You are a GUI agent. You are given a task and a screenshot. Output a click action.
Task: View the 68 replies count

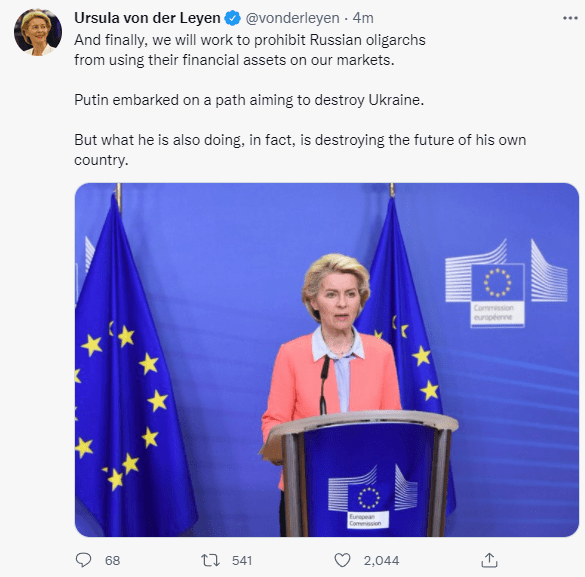[112, 560]
